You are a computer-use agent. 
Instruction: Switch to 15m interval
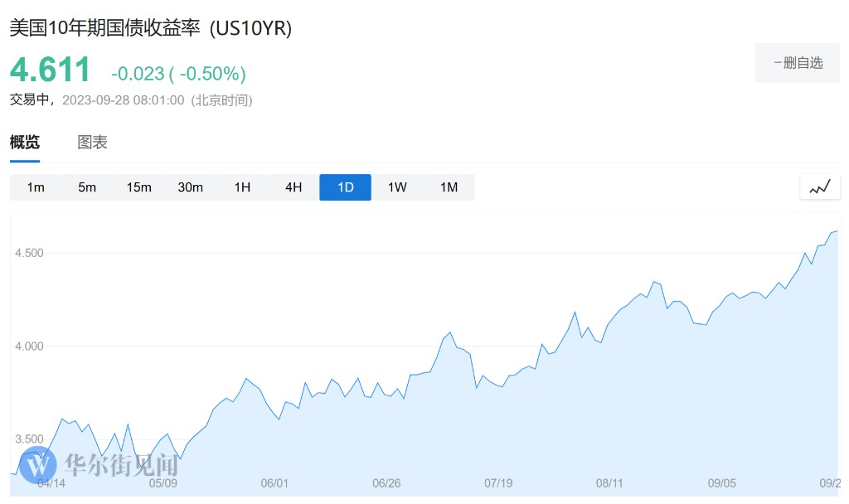click(138, 187)
